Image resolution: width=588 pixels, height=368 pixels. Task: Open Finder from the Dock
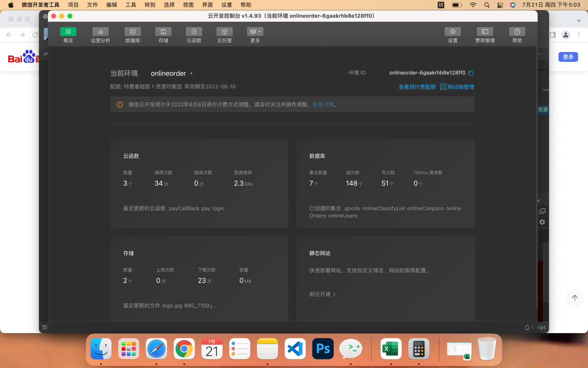101,349
